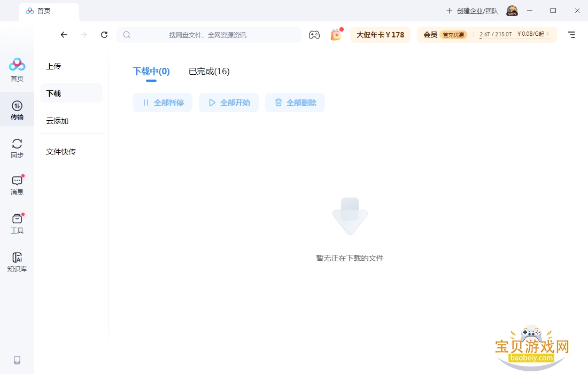This screenshot has width=588, height=374.
Task: Open the hamburger menu icon
Action: (571, 35)
